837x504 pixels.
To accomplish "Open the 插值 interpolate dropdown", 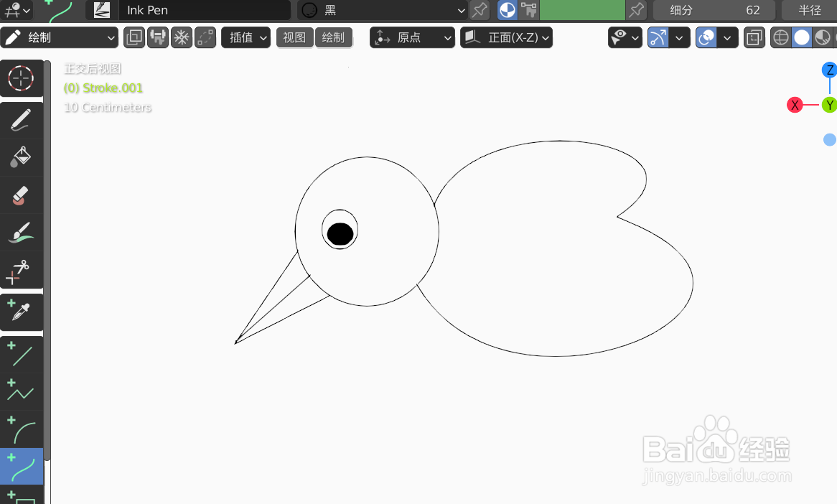I will point(246,37).
